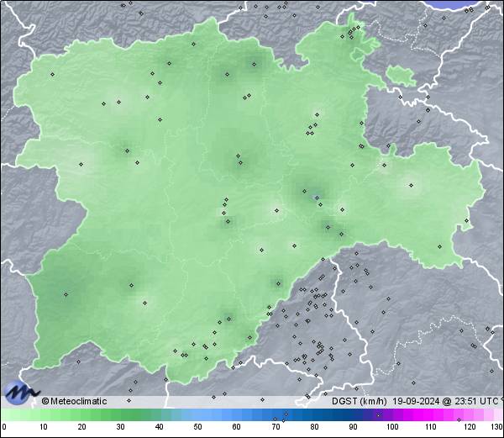Click the 50 scale label
The width and height of the screenshot is (504, 438).
(197, 427)
